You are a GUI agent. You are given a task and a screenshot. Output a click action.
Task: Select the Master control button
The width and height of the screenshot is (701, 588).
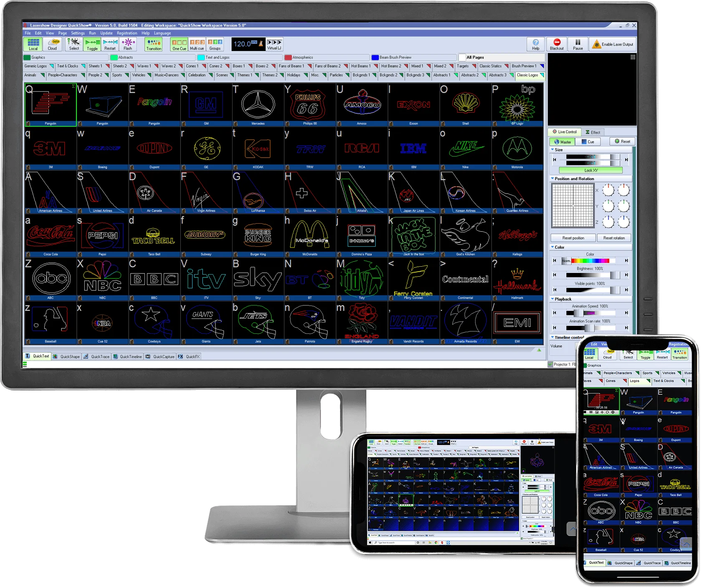point(562,142)
